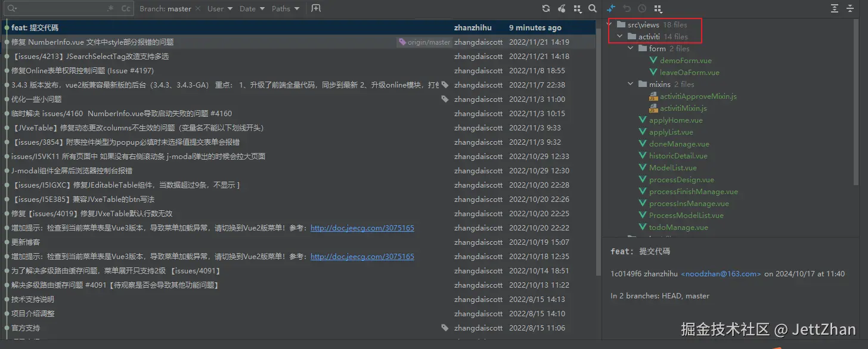Open the User filter dropdown
The width and height of the screenshot is (868, 349).
tap(218, 8)
